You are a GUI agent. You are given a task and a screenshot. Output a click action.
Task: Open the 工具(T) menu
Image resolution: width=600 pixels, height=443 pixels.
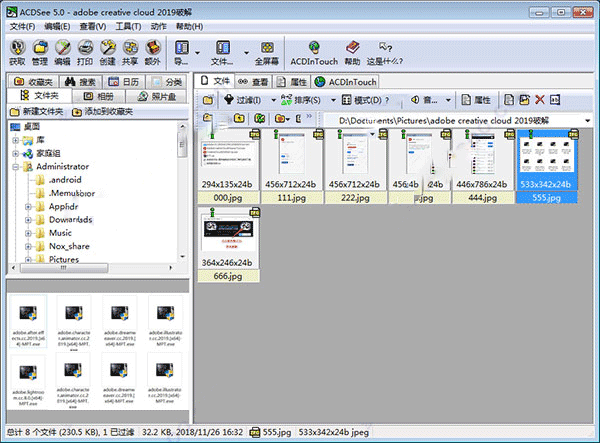tap(128, 25)
